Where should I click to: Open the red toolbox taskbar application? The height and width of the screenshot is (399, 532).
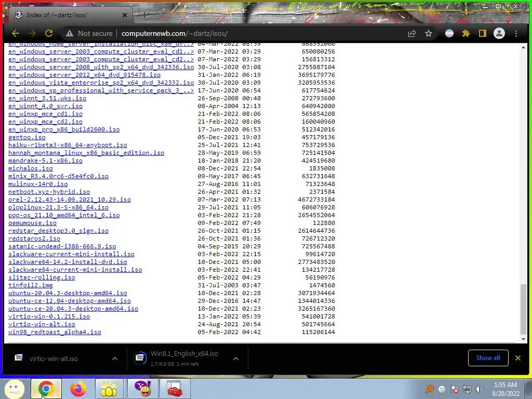tap(175, 389)
